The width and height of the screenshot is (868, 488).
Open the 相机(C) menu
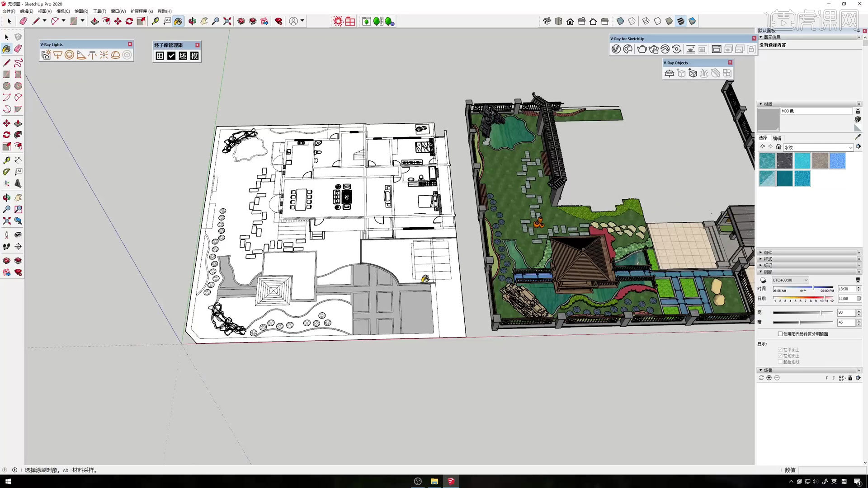click(63, 11)
